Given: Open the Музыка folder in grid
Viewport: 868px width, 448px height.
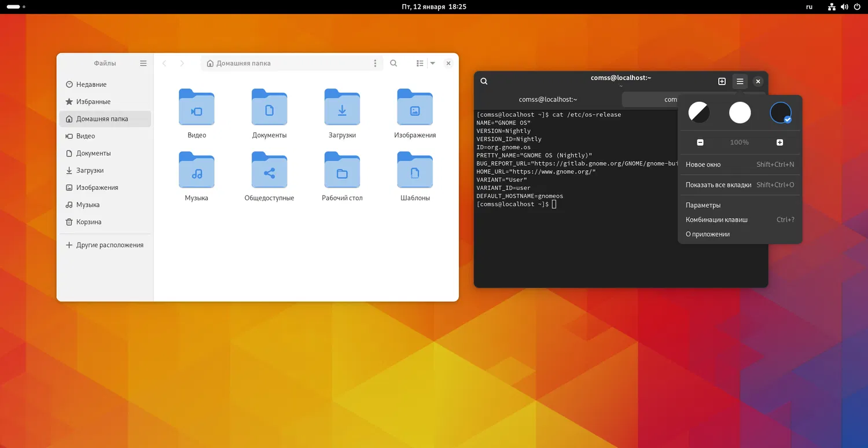Looking at the screenshot, I should coord(197,170).
